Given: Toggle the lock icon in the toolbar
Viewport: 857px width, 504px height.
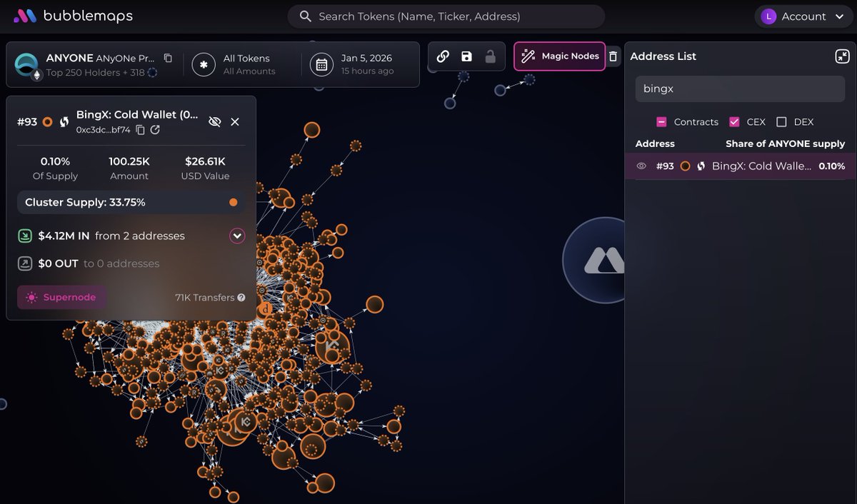Looking at the screenshot, I should coord(490,56).
